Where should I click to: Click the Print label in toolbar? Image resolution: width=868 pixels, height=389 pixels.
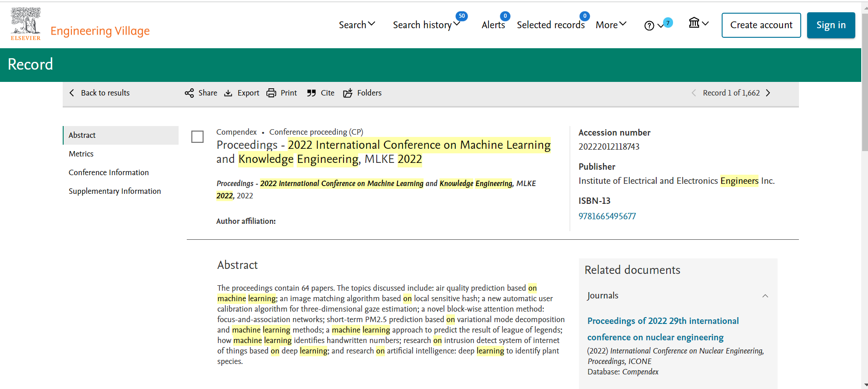tap(289, 93)
